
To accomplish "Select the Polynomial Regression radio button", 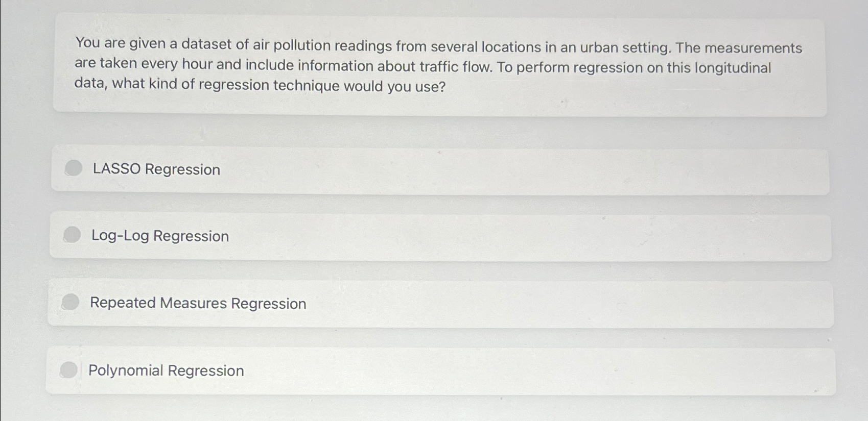I will tap(68, 370).
